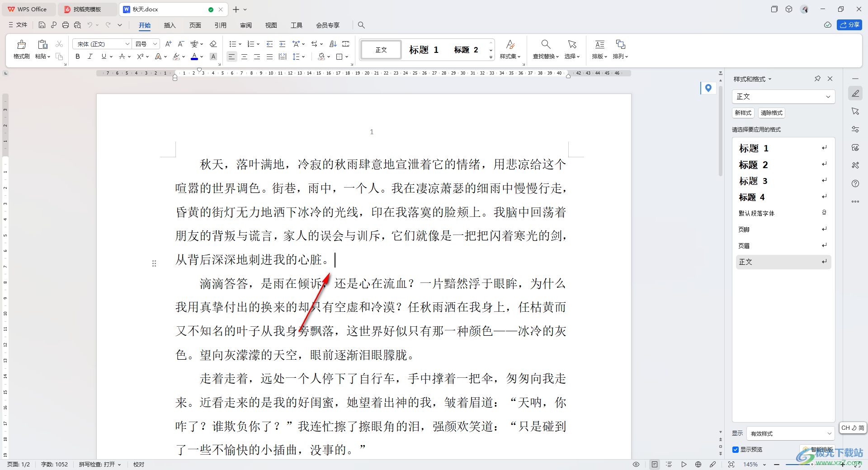
Task: Click the Print icon in the quick toolbar
Action: pyautogui.click(x=66, y=25)
